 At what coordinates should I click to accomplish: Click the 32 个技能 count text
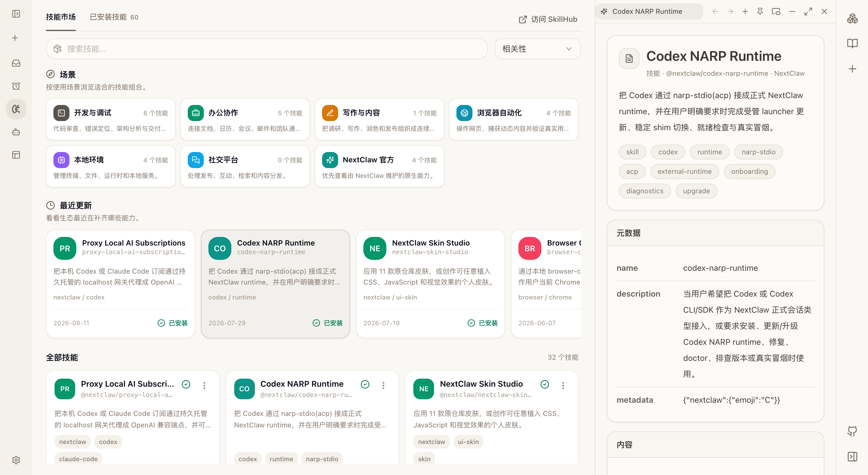(563, 357)
